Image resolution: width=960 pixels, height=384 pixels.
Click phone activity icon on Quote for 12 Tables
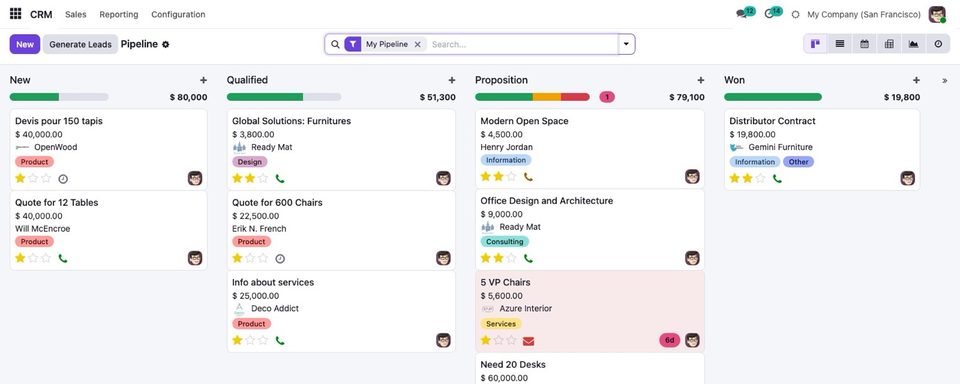[x=63, y=258]
